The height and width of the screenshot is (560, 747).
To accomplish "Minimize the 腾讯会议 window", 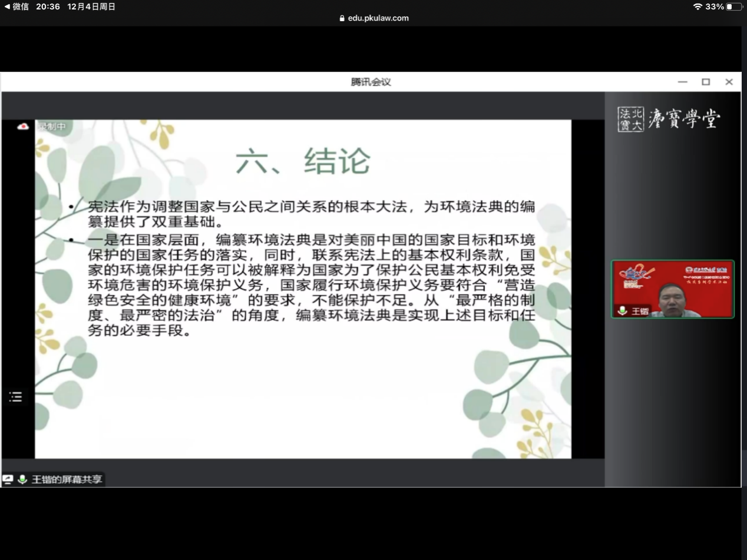I will tap(682, 82).
